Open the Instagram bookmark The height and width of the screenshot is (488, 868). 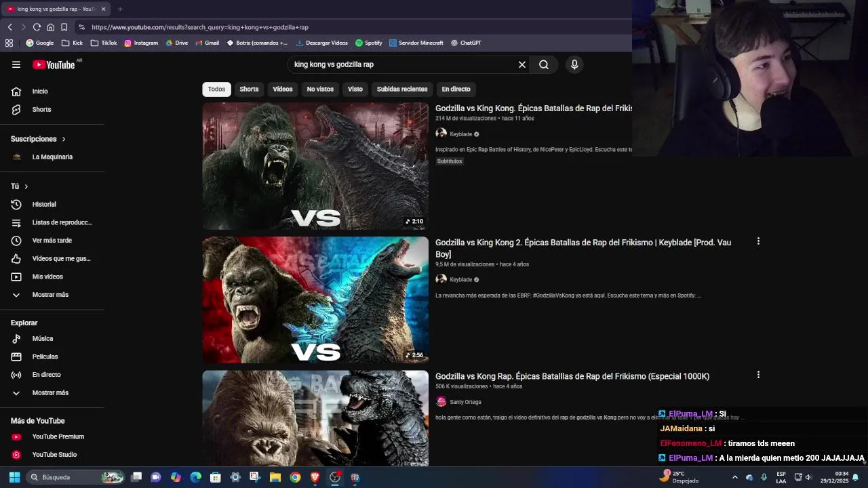click(141, 43)
